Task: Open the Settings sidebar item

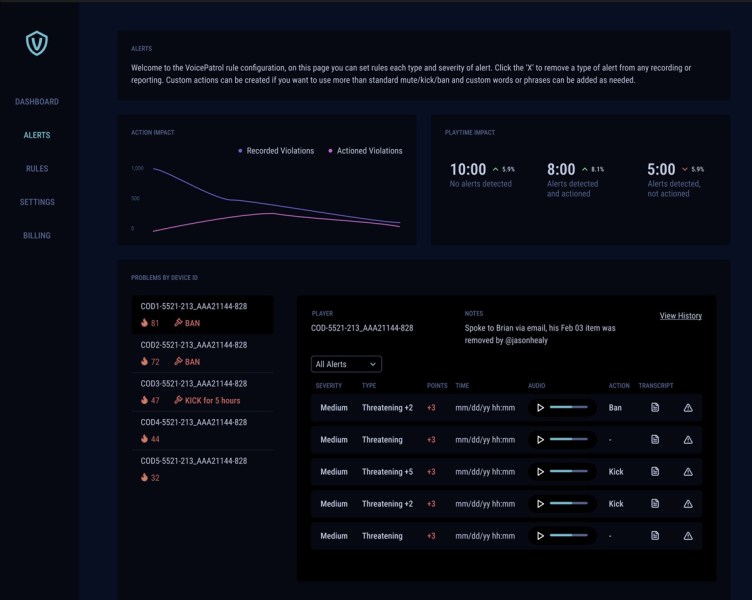Action: 37,202
